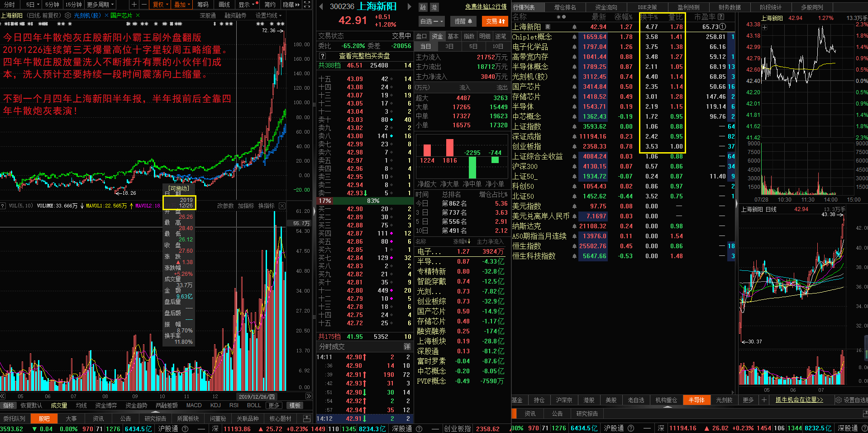
Task: Toggle 深股通 overlay on chart
Action: tap(208, 15)
